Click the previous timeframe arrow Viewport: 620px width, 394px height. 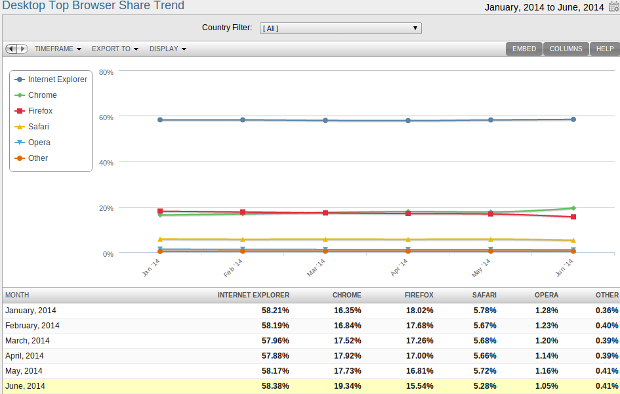click(x=11, y=49)
